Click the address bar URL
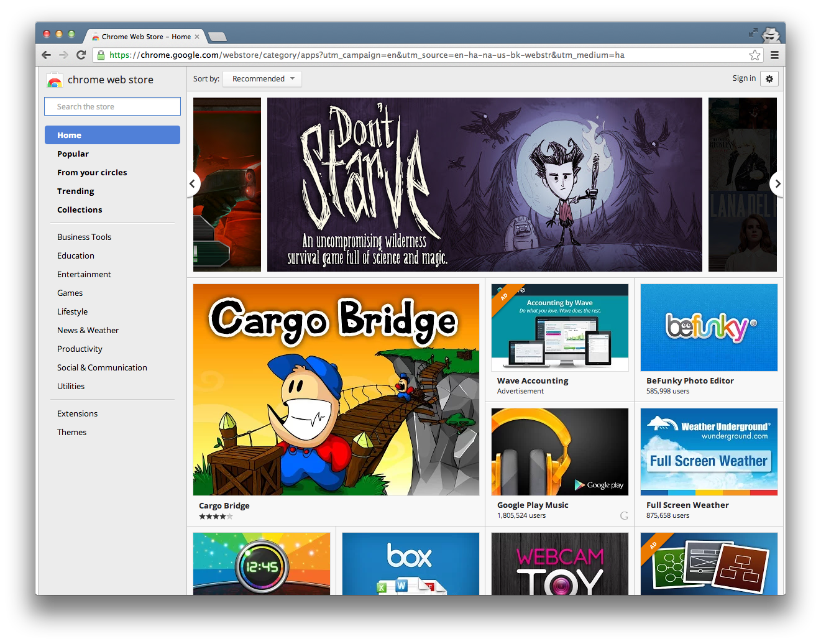 coord(367,55)
